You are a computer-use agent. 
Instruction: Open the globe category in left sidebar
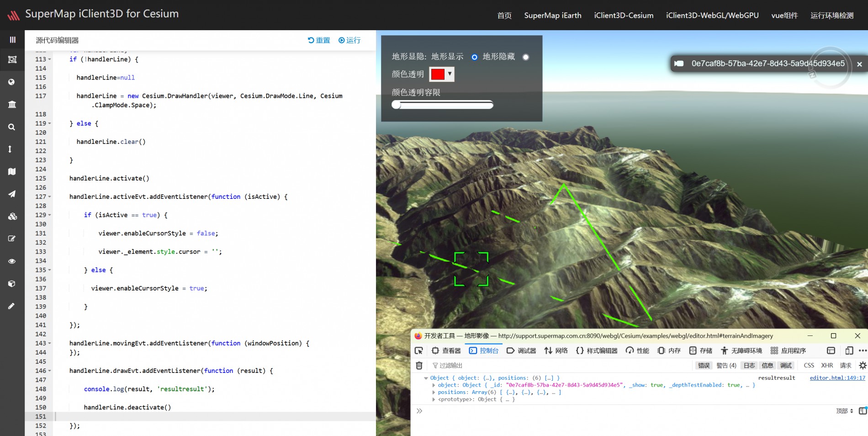click(x=12, y=82)
